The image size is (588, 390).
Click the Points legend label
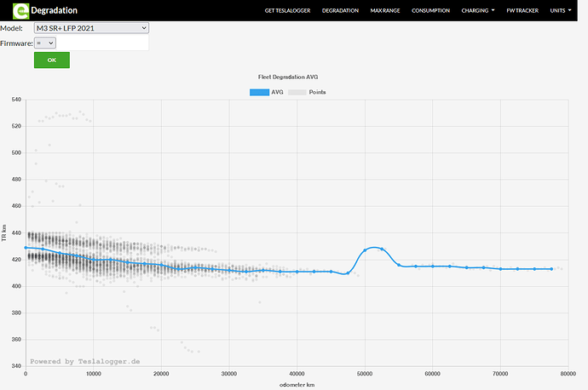317,92
